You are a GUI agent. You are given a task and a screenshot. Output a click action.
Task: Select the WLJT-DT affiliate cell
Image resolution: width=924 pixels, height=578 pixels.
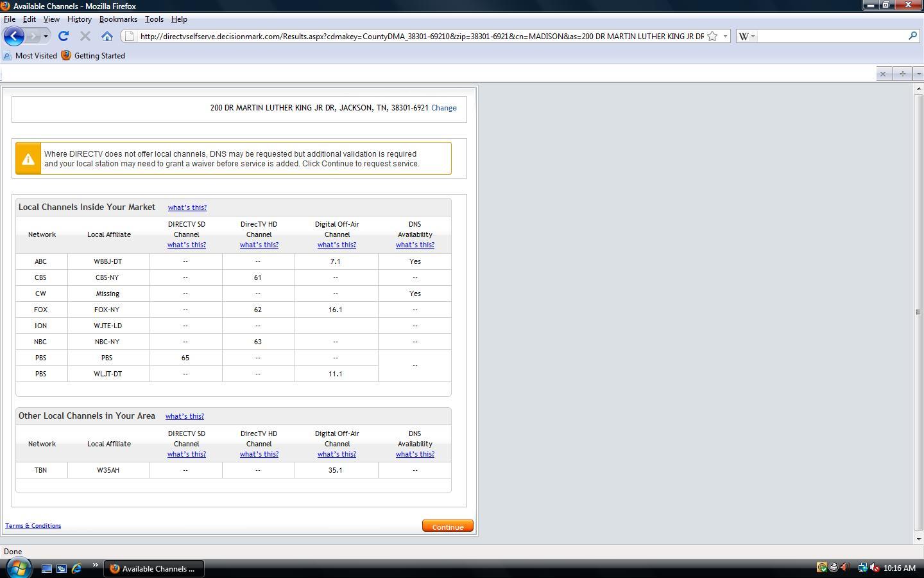click(x=108, y=374)
